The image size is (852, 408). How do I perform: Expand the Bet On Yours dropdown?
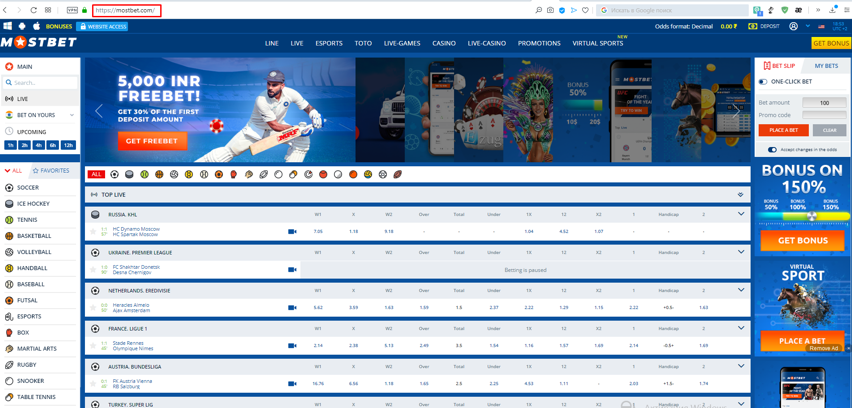point(72,115)
